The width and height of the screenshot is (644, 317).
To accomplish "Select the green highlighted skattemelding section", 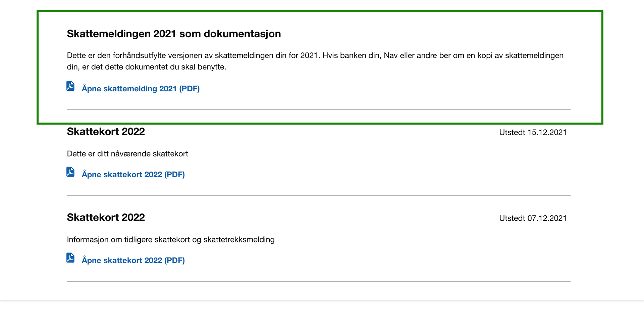I will [x=319, y=67].
